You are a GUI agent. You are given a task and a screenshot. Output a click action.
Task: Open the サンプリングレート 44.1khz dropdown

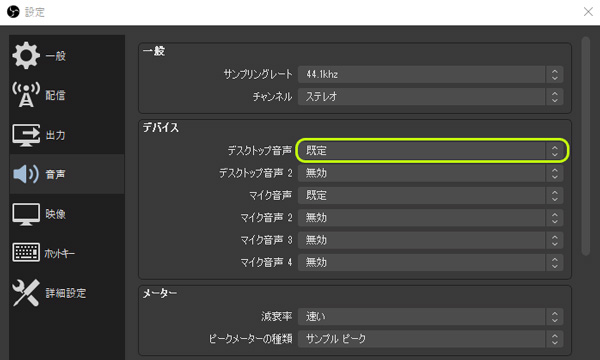(430, 74)
